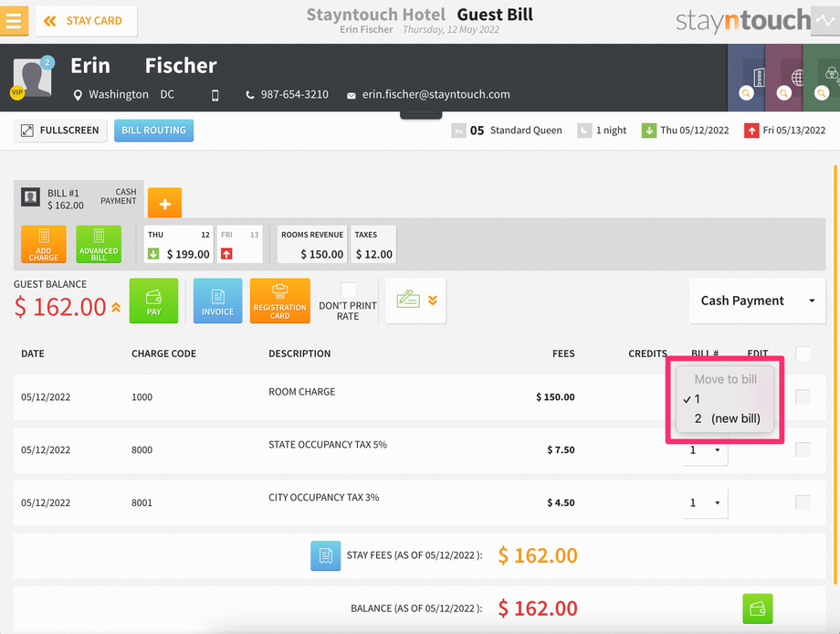This screenshot has height=634, width=840.
Task: Expand the signature pad dropdown
Action: click(415, 301)
